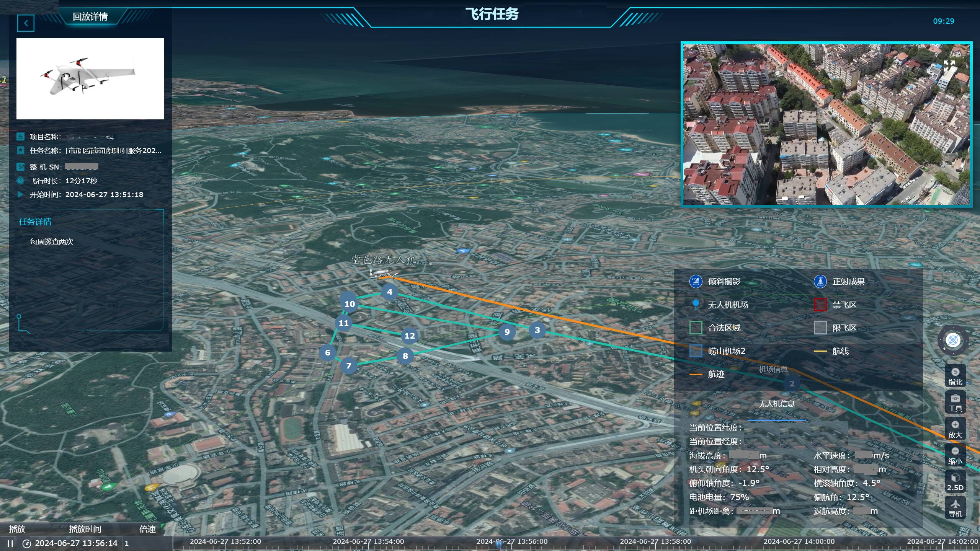Click the 飞行任务 header title
The width and height of the screenshot is (980, 551).
pyautogui.click(x=492, y=14)
